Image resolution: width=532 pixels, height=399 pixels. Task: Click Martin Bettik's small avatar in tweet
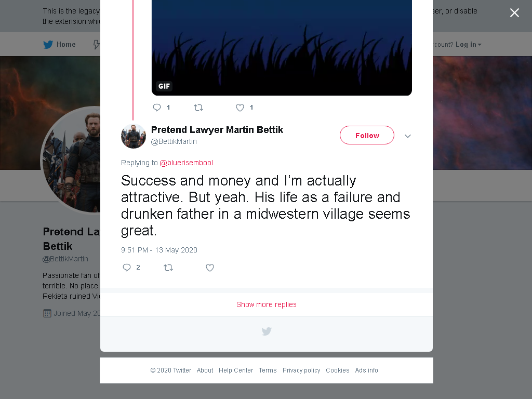(134, 136)
